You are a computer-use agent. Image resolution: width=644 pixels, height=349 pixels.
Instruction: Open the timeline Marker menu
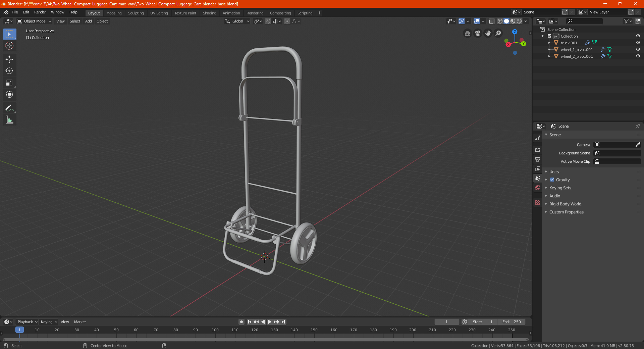(x=80, y=322)
